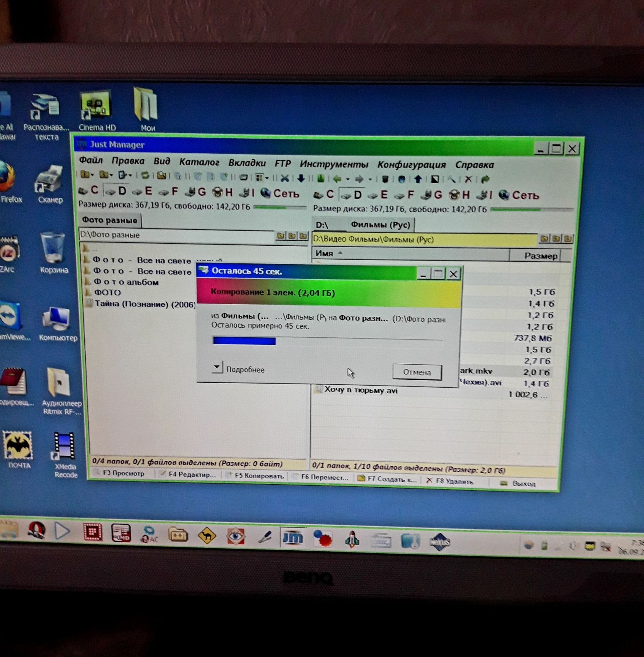The image size is (644, 657).
Task: Open the Каталог menu
Action: pyautogui.click(x=199, y=162)
